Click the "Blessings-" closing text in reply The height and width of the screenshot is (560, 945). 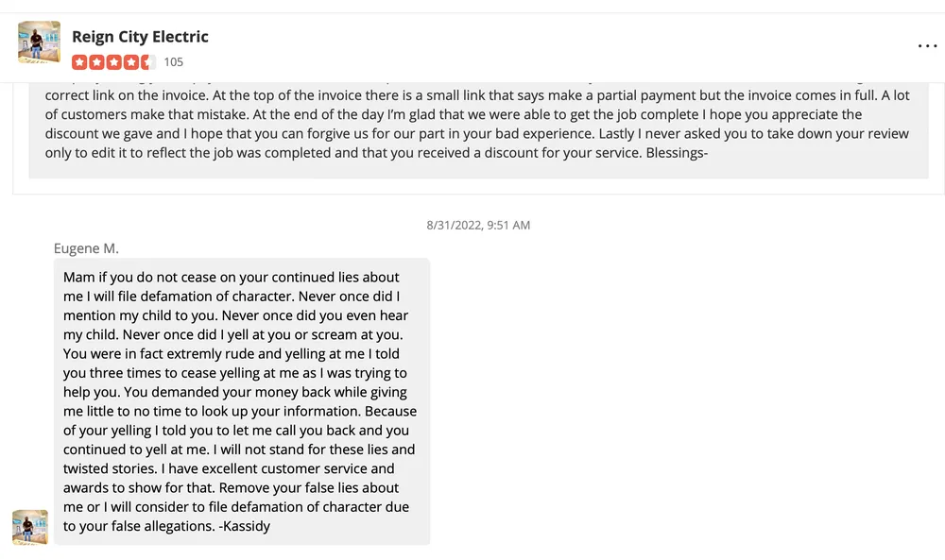tap(677, 153)
